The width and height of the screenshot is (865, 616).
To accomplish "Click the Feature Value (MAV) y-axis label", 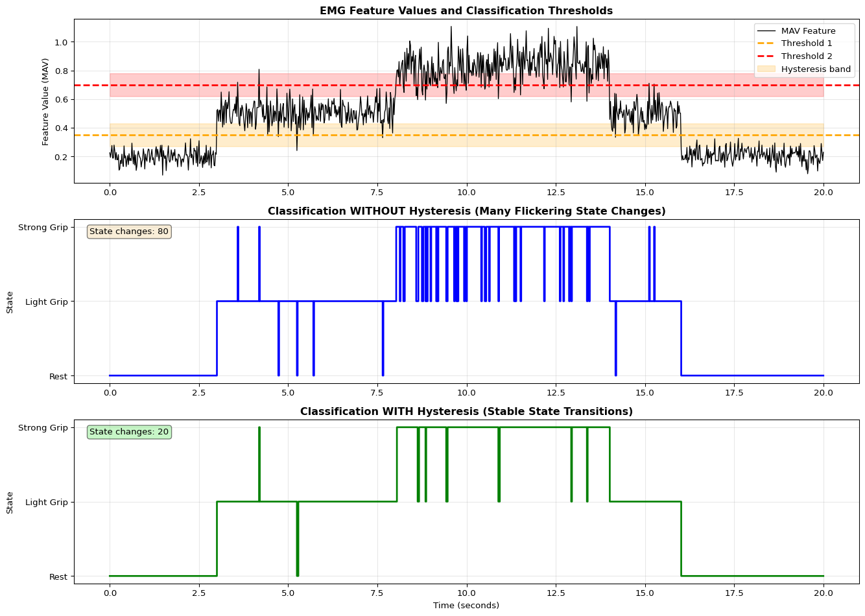I will [45, 101].
